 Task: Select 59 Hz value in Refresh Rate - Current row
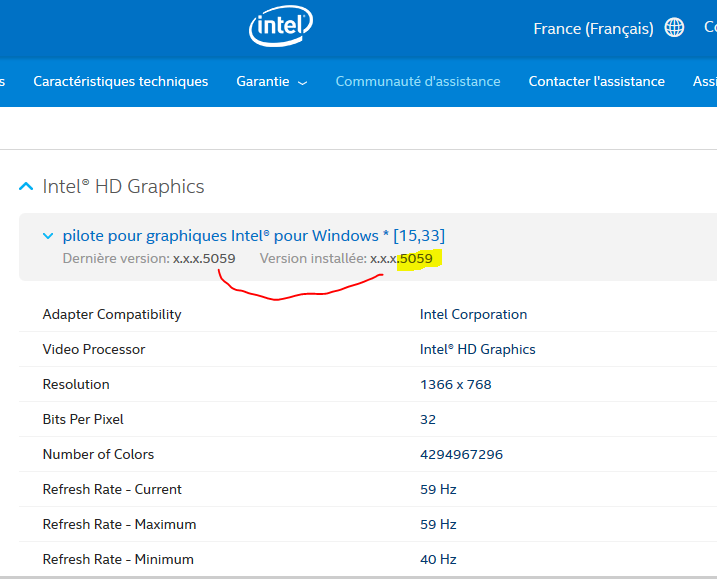point(438,489)
